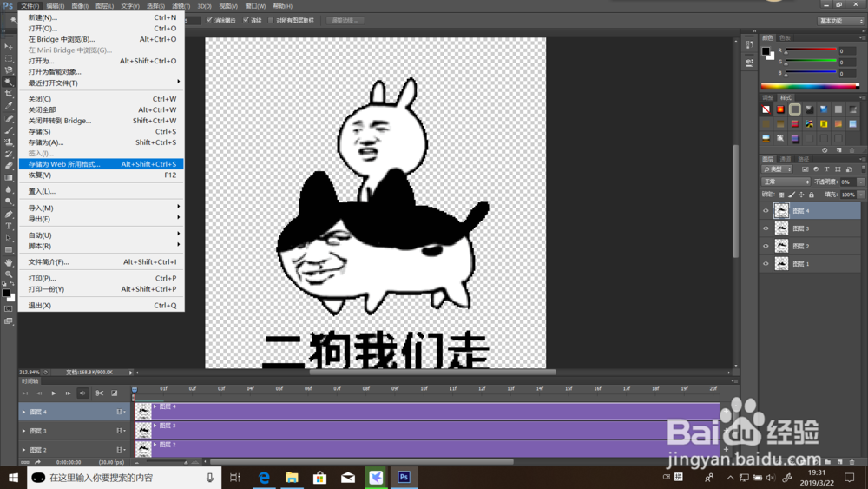The image size is (868, 489).
Task: Open the blend mode 正常 dropdown
Action: tap(786, 182)
